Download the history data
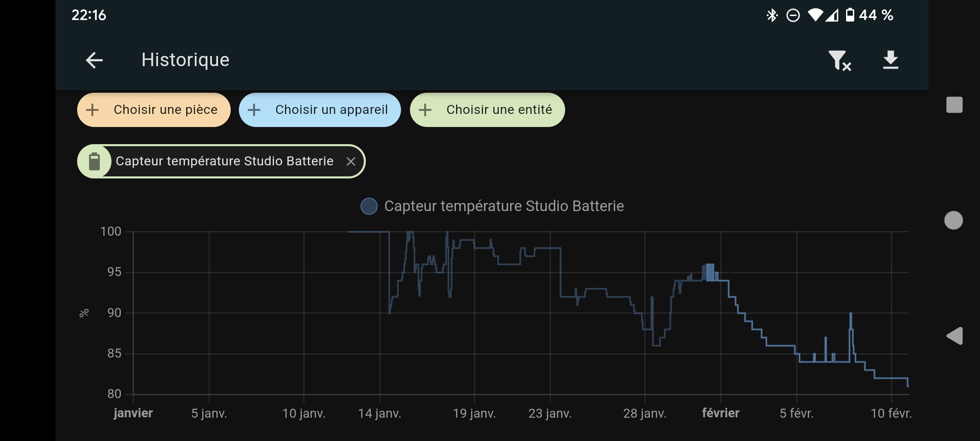980x441 pixels. [x=890, y=60]
